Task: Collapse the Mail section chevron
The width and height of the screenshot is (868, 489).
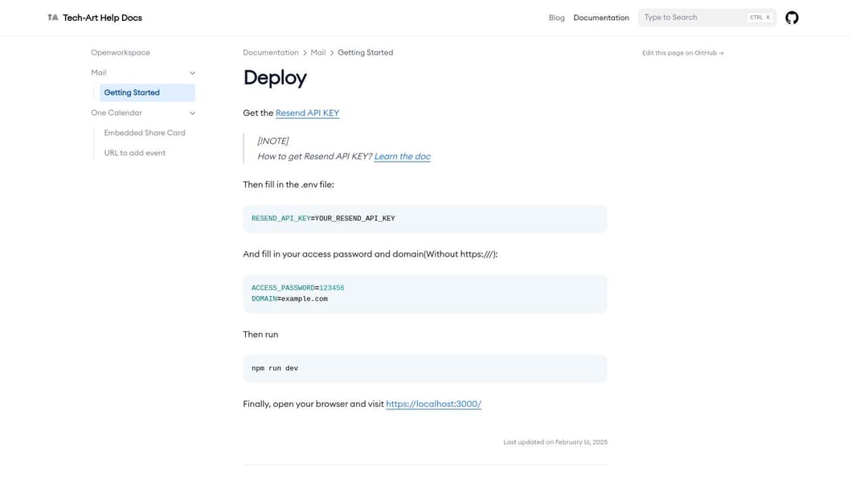Action: (x=192, y=73)
